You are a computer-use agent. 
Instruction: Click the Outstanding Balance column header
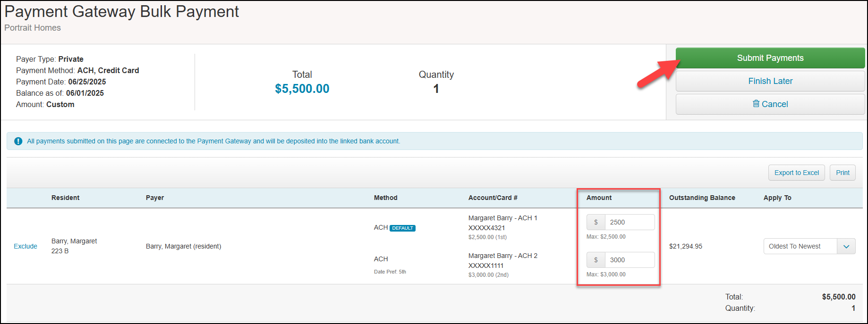coord(702,198)
